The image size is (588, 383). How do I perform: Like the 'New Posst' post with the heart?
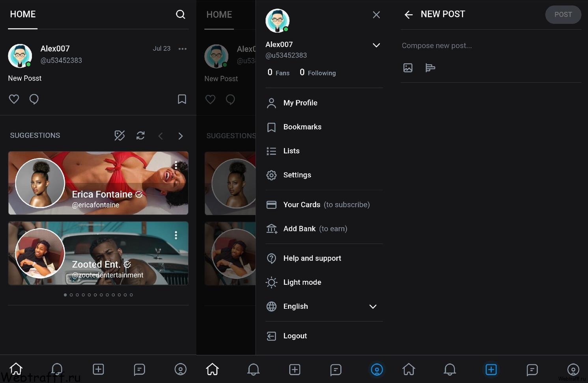coord(14,99)
